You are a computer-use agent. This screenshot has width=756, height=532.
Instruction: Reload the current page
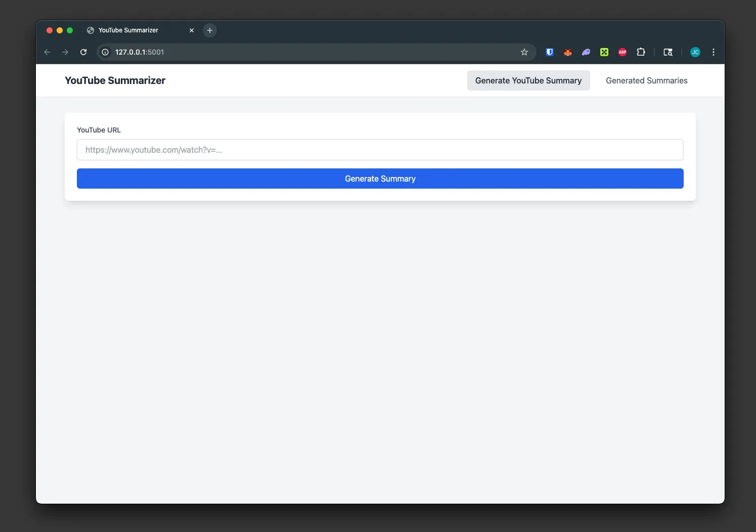coord(83,52)
